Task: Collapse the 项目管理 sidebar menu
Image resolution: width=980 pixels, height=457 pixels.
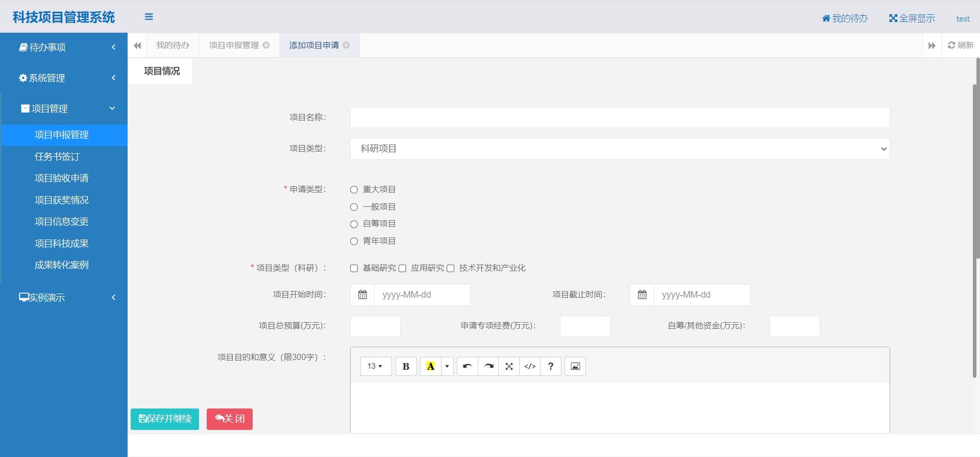Action: point(64,108)
